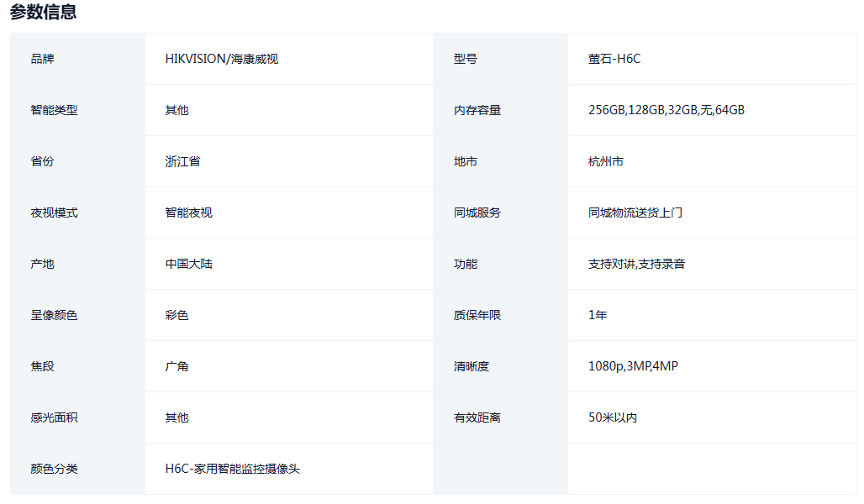Click the 品牌 label cell

click(x=42, y=59)
